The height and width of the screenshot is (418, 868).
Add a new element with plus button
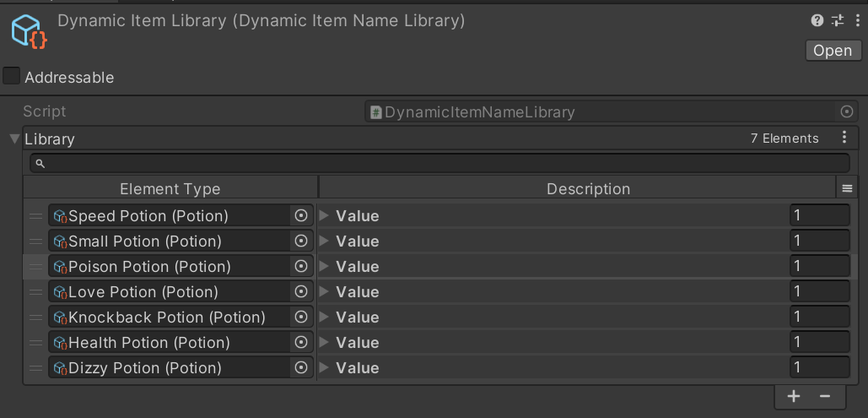tap(794, 396)
